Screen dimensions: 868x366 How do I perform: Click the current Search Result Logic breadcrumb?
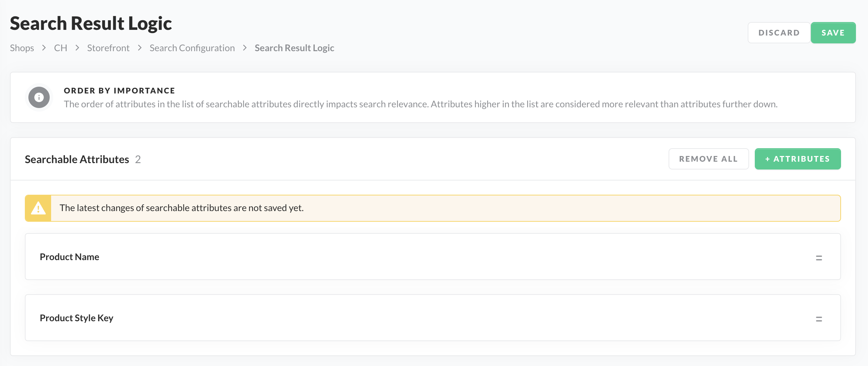[294, 48]
